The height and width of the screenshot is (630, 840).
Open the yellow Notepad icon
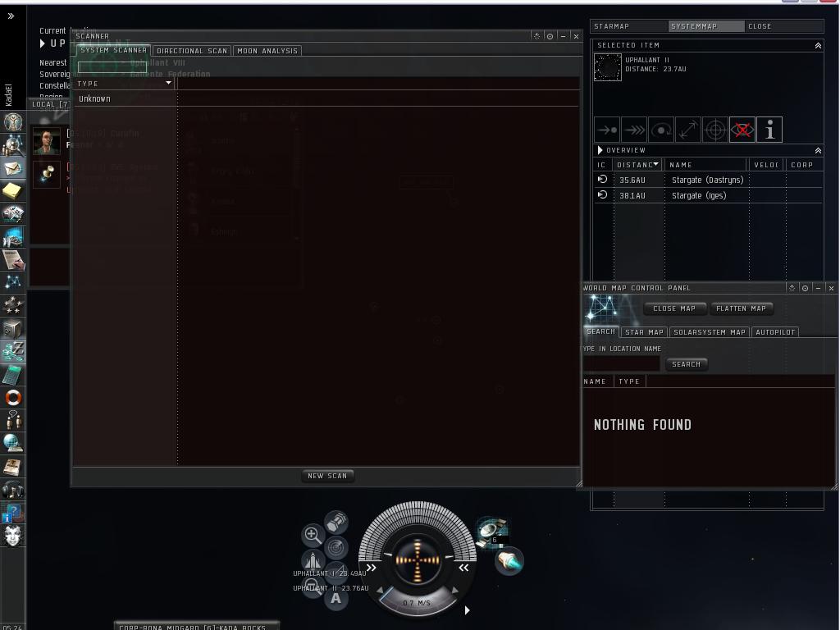coord(13,190)
